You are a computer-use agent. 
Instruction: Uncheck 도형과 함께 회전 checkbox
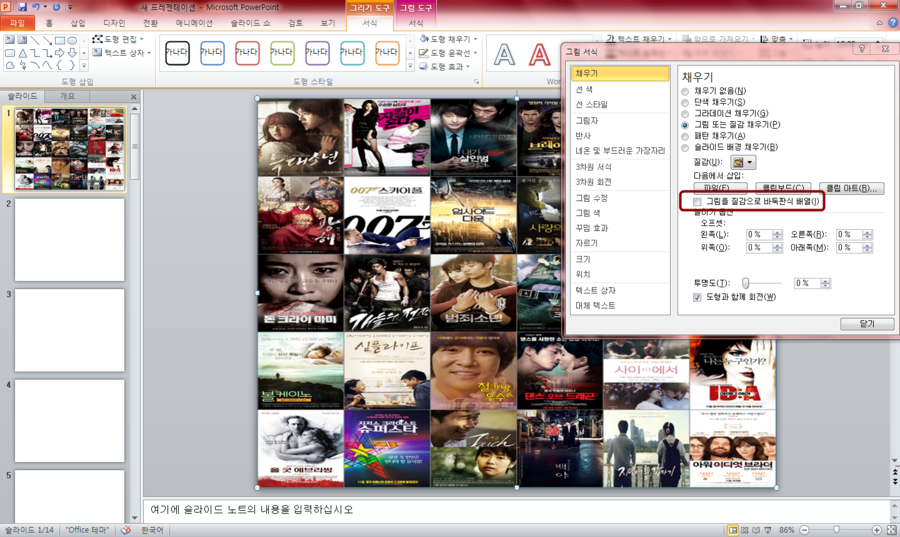coord(697,297)
